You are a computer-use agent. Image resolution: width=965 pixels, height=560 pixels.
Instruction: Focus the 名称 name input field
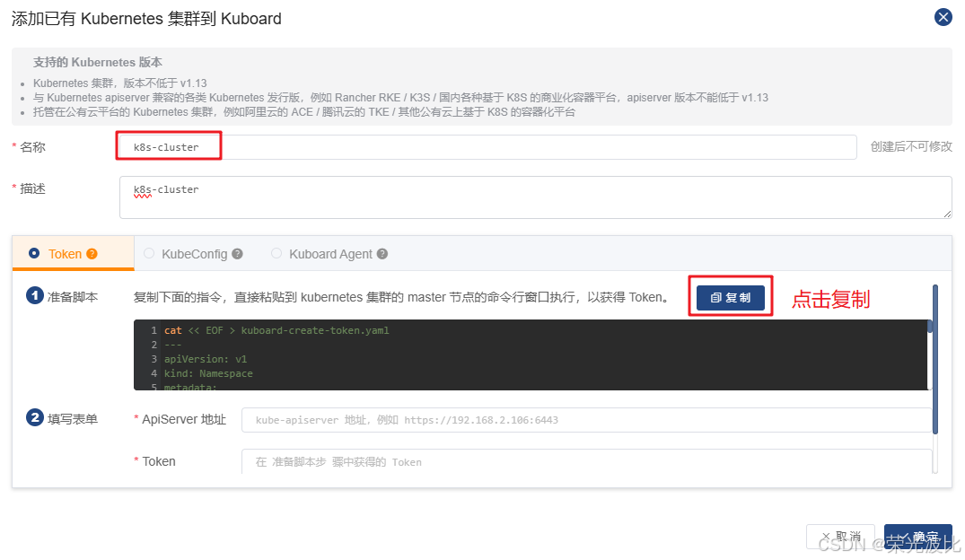click(x=487, y=147)
